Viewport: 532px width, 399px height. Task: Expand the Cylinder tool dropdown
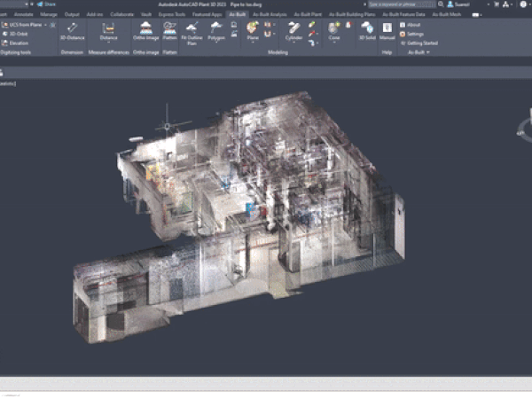coord(293,43)
